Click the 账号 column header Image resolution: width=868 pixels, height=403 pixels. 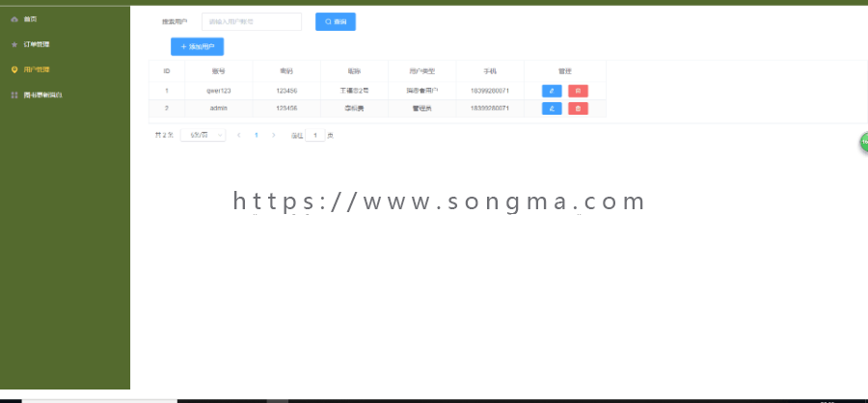tap(219, 71)
